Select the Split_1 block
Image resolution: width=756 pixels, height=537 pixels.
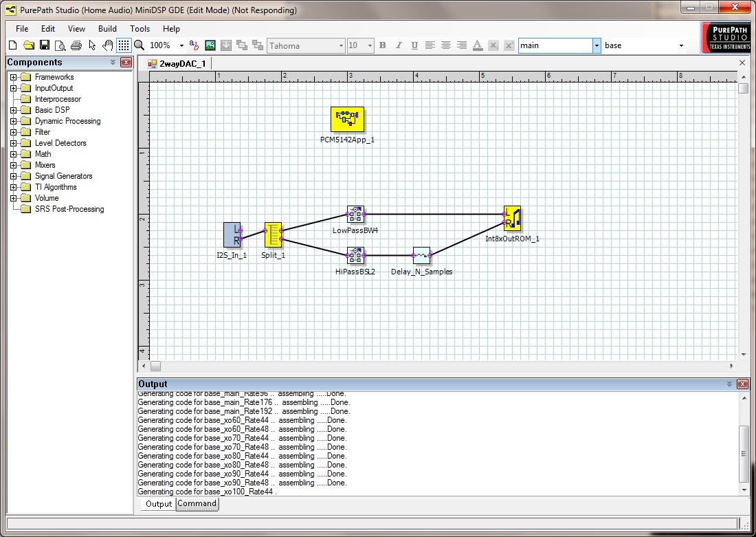pos(273,235)
